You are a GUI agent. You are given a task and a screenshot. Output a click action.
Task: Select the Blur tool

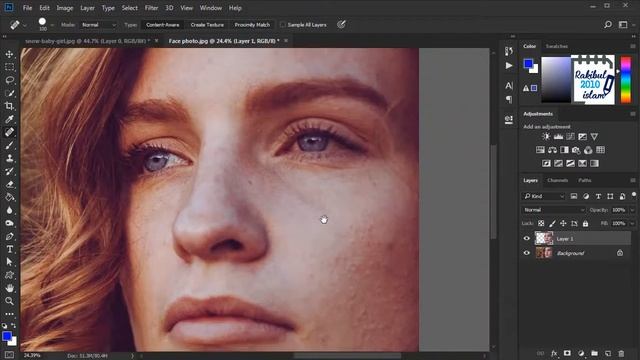coord(9,210)
